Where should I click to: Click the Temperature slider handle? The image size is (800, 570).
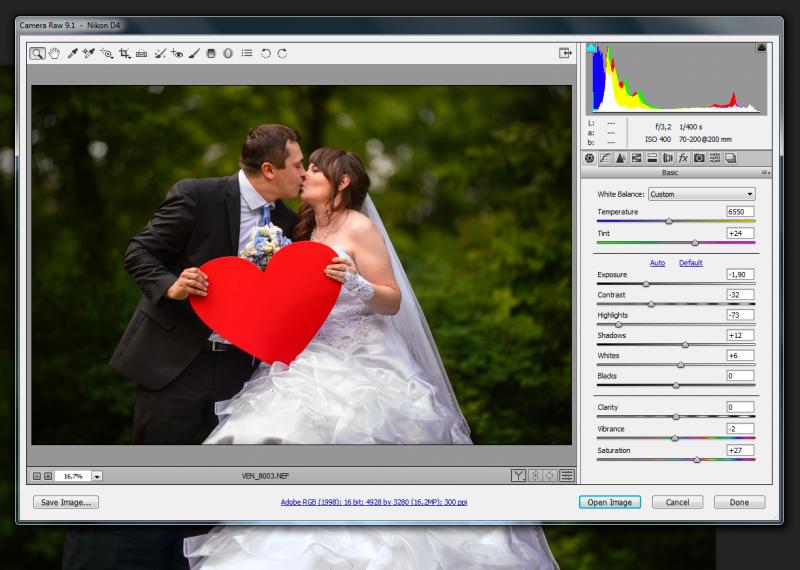coord(669,221)
